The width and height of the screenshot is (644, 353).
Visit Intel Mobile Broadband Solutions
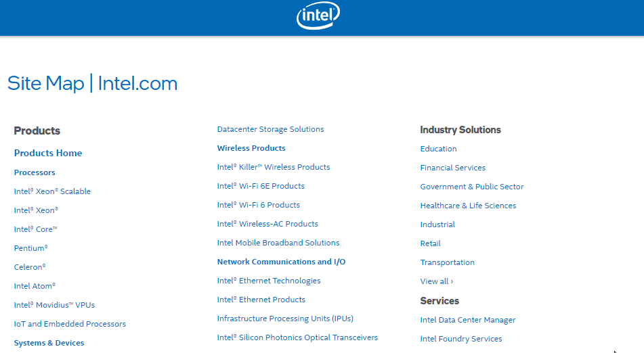click(x=278, y=243)
